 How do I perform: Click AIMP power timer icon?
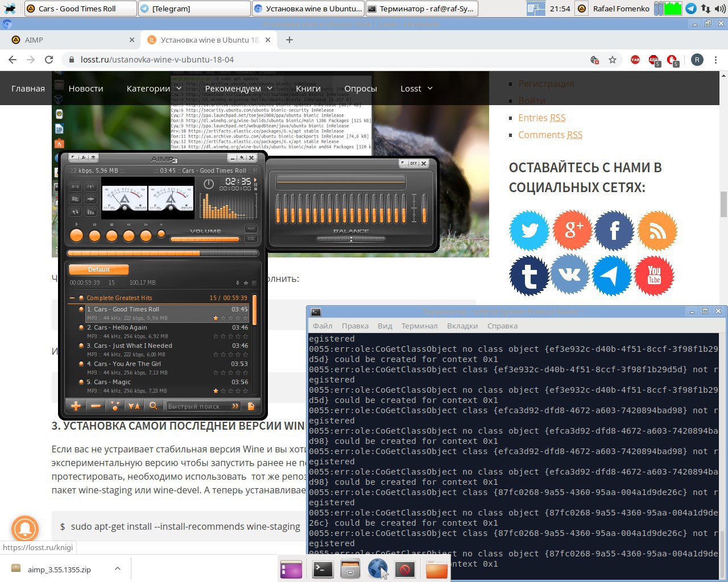coord(209,184)
